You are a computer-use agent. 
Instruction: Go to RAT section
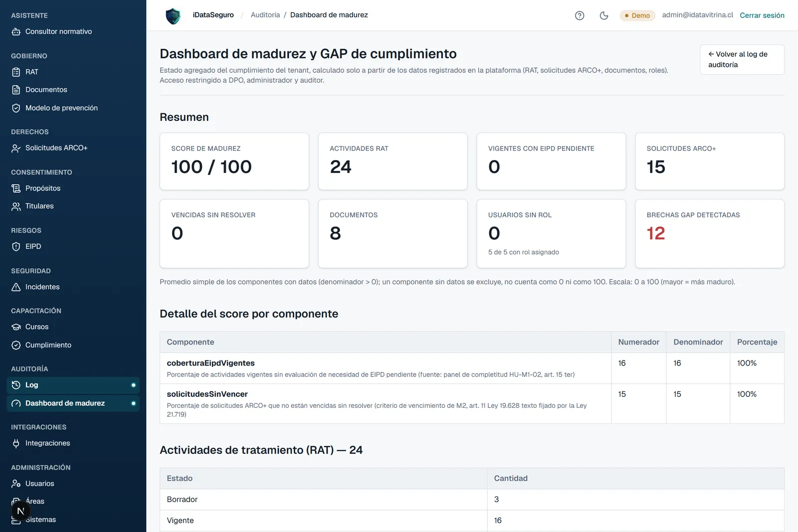(x=73, y=72)
